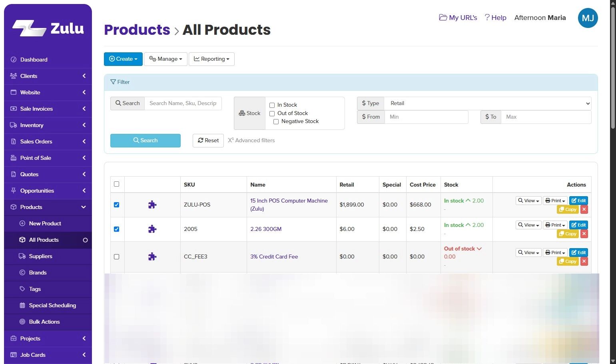Delete the ZULU-POS product with red X
Viewport: 616px width, 364px height.
click(584, 209)
